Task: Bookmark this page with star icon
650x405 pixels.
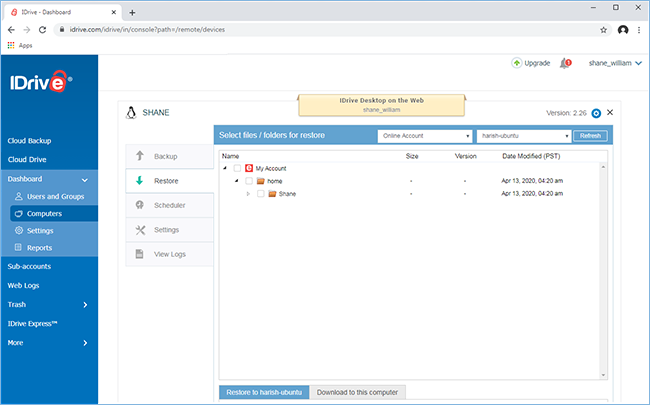Action: [604, 30]
